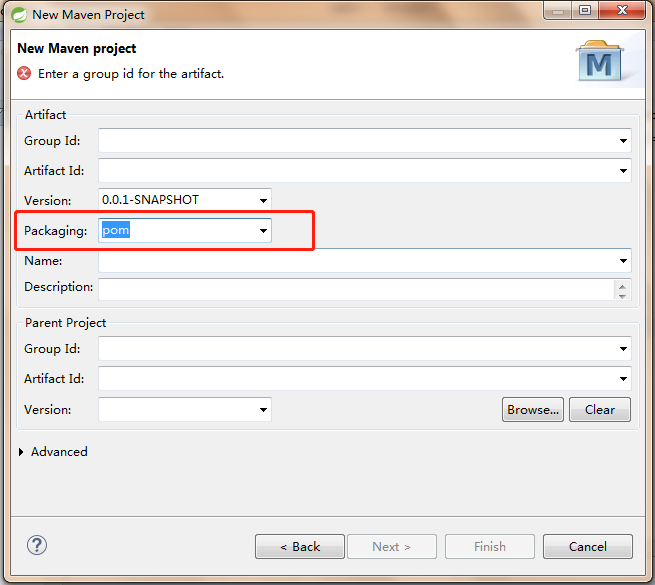Click the Spring leaf icon in title bar

click(x=19, y=15)
